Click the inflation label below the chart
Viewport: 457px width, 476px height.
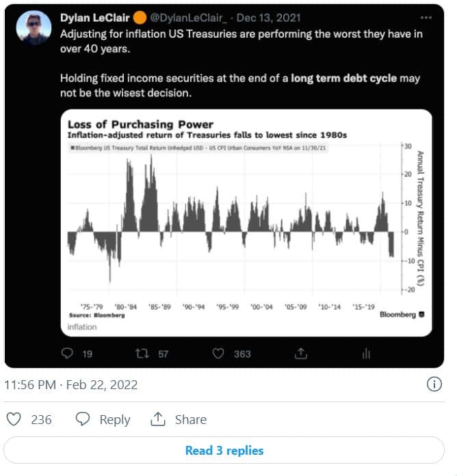[x=82, y=327]
